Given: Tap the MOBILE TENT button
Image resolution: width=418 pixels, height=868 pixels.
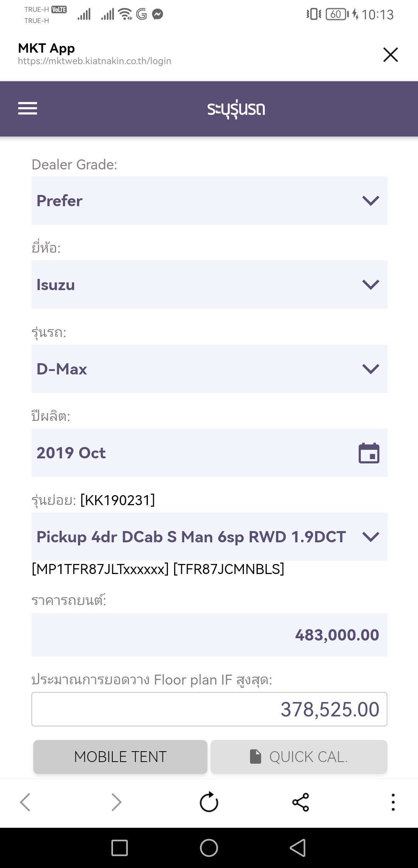Looking at the screenshot, I should click(120, 757).
